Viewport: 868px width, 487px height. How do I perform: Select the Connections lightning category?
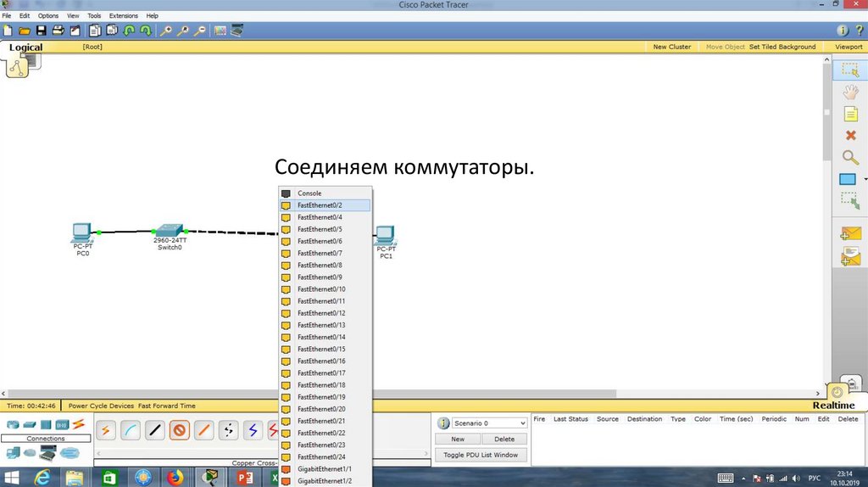click(79, 424)
